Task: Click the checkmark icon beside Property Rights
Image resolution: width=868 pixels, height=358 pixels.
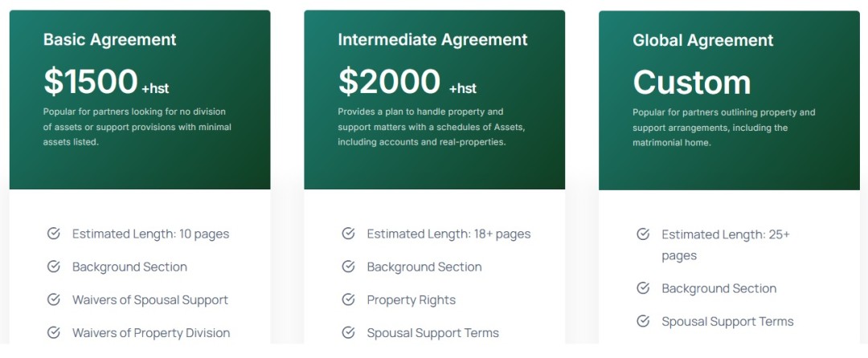Action: click(348, 299)
